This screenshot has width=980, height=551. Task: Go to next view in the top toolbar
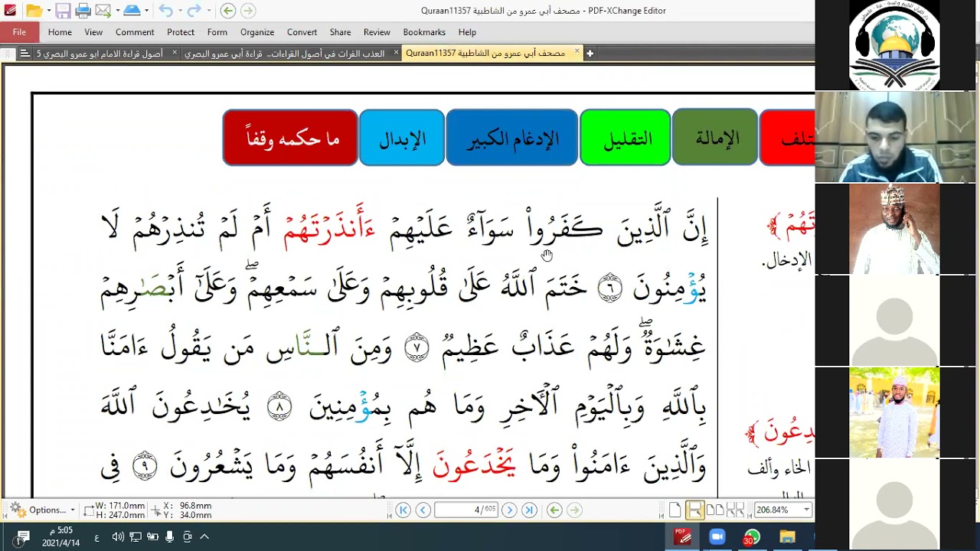(x=247, y=11)
